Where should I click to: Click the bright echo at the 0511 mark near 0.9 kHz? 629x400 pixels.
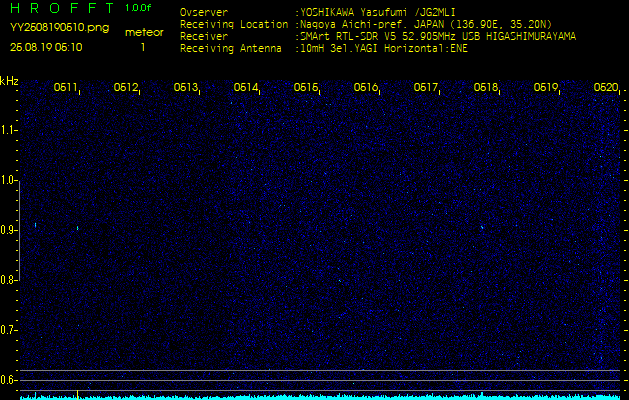click(77, 228)
